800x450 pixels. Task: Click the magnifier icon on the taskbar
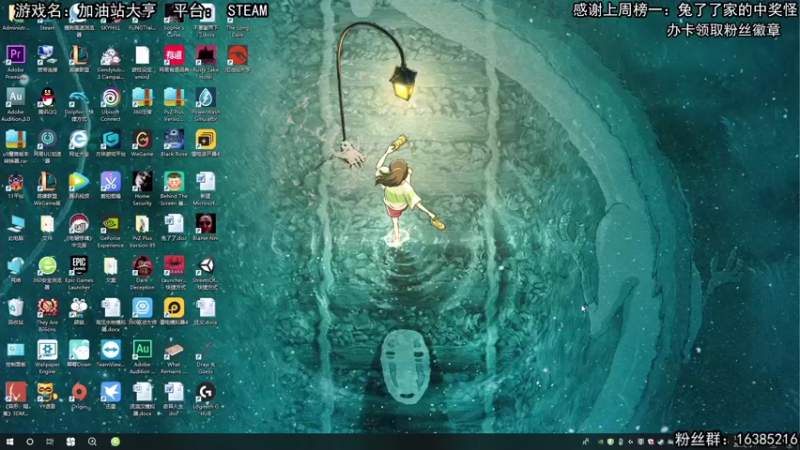pyautogui.click(x=92, y=442)
